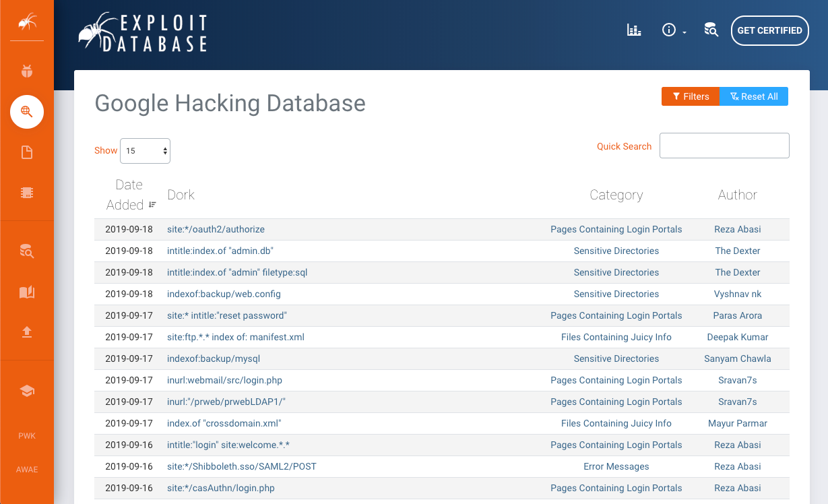Click the Get Certified button
828x504 pixels.
[769, 30]
